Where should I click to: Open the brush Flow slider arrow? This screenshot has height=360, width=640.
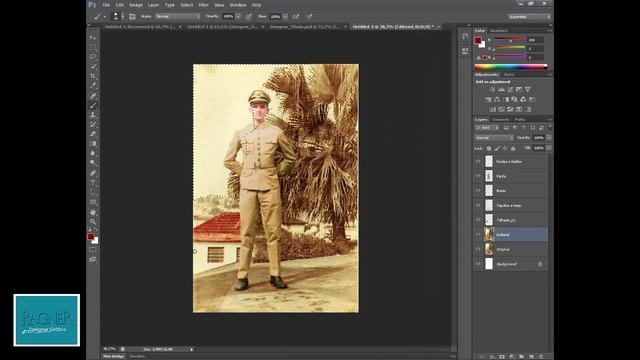pyautogui.click(x=285, y=16)
